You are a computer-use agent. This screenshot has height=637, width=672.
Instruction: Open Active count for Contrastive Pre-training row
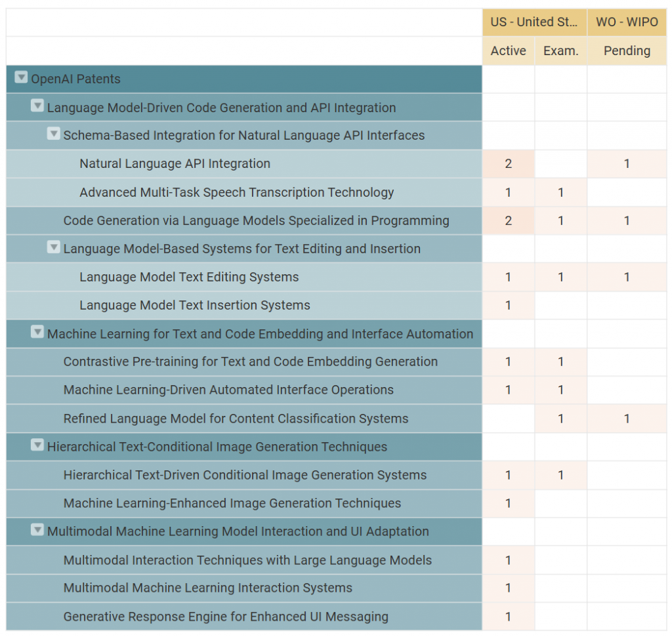point(509,362)
